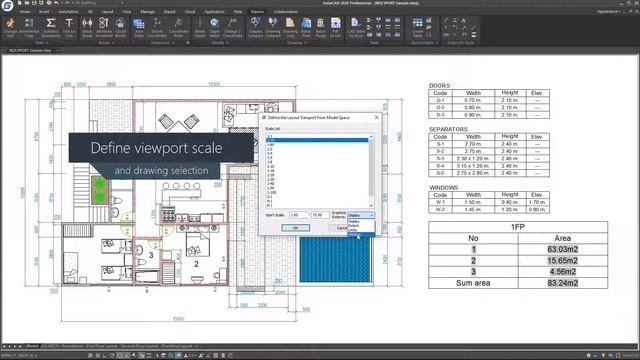This screenshot has width=640, height=360.
Task: Click the highlighted scale list row
Action: (317, 140)
